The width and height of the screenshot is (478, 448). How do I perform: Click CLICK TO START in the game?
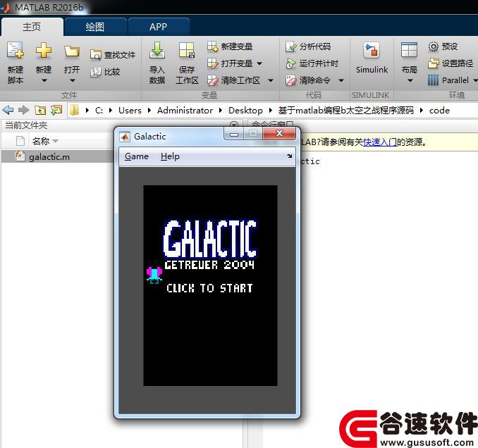[209, 288]
